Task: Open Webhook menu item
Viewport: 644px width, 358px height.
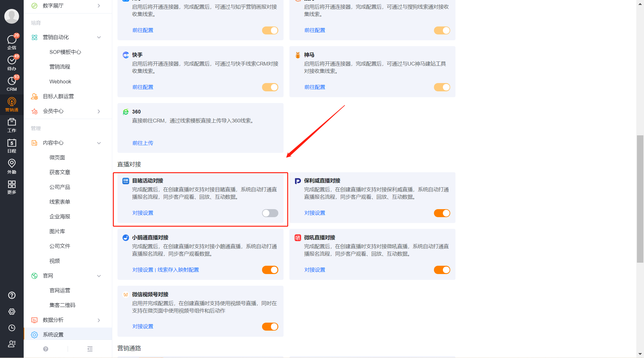Action: (60, 82)
